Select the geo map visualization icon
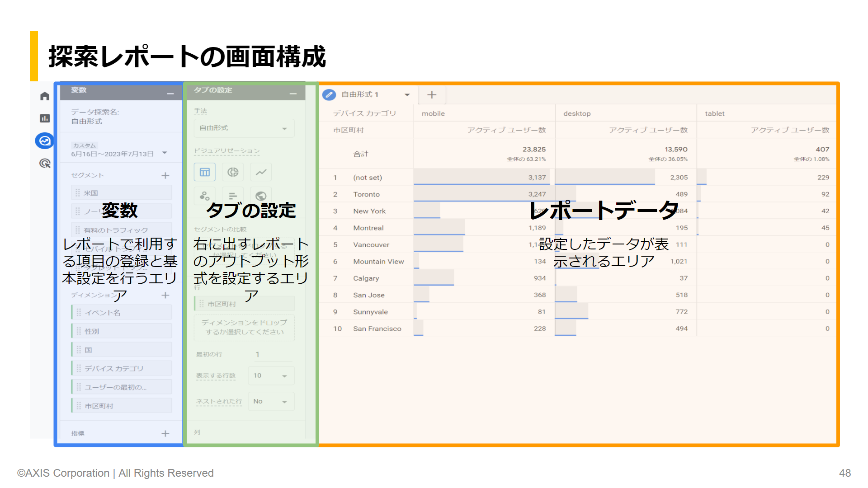This screenshot has height=488, width=868. click(260, 196)
